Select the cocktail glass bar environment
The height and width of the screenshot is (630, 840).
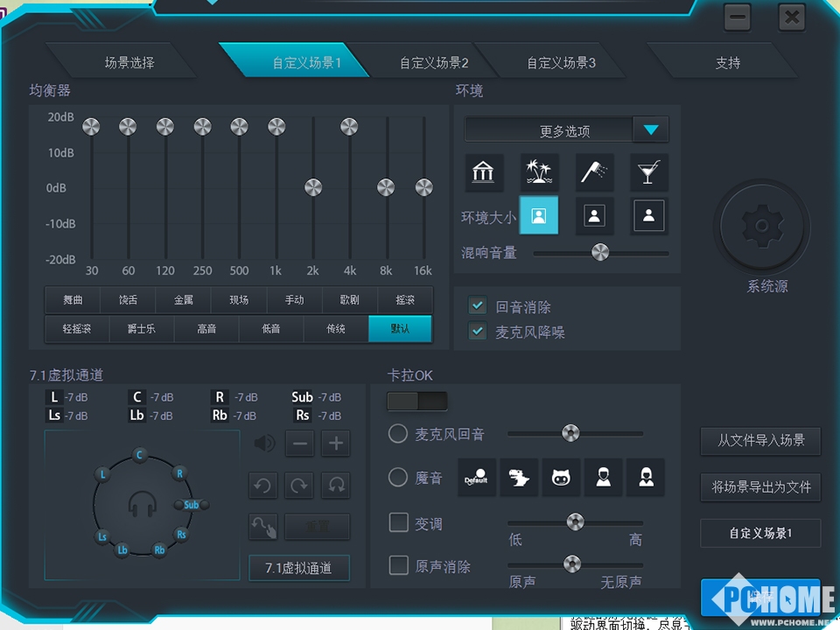click(x=648, y=173)
